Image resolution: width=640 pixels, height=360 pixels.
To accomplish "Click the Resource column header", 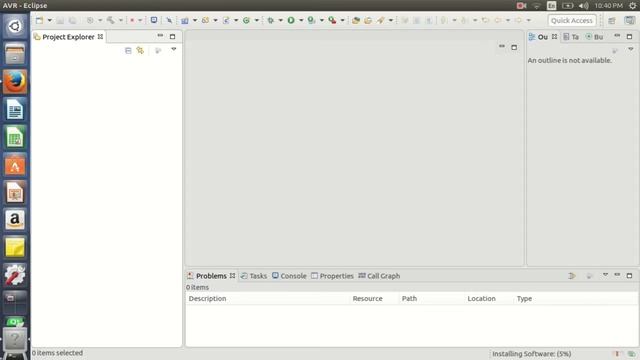I will point(375,298).
